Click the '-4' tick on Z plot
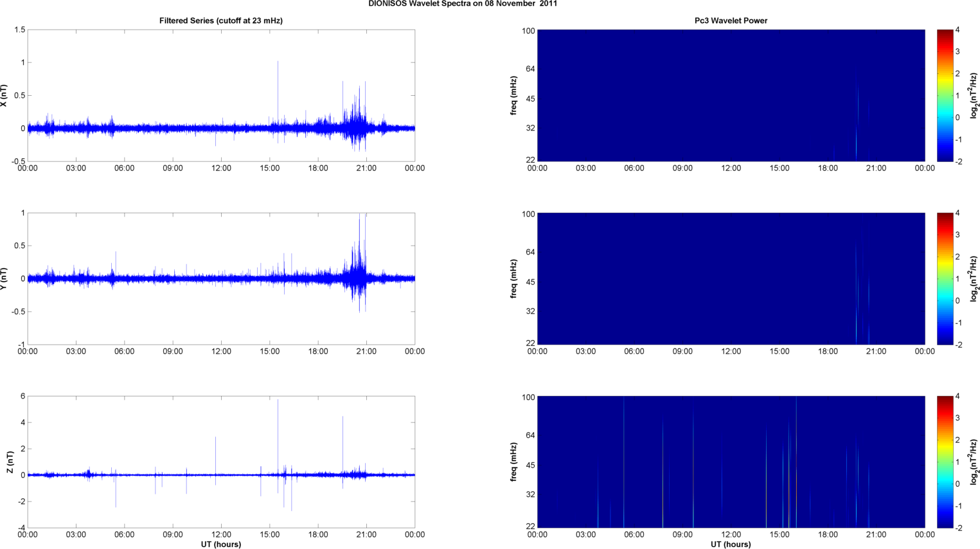The height and width of the screenshot is (549, 980). [x=21, y=528]
